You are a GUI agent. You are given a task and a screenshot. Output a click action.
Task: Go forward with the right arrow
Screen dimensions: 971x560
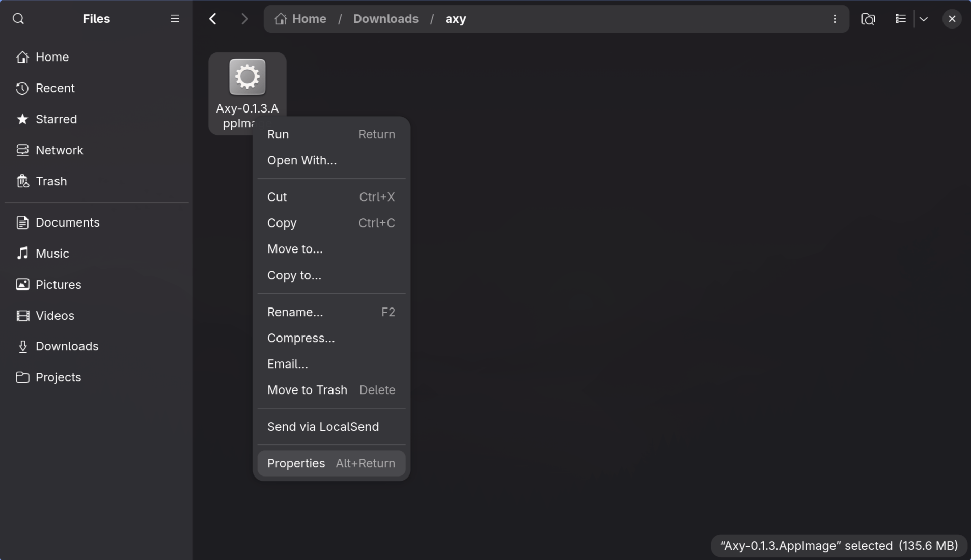(245, 19)
